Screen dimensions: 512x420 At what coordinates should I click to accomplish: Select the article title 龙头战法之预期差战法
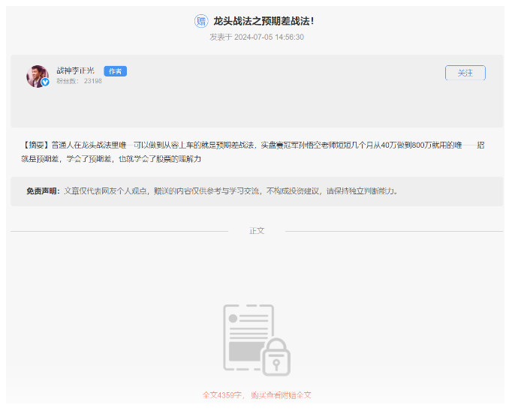(264, 21)
